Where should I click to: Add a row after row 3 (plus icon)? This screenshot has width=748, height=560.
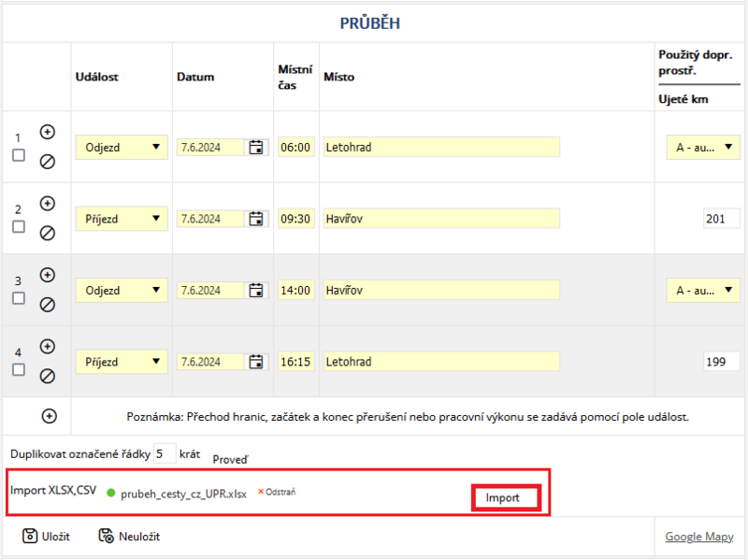(48, 275)
